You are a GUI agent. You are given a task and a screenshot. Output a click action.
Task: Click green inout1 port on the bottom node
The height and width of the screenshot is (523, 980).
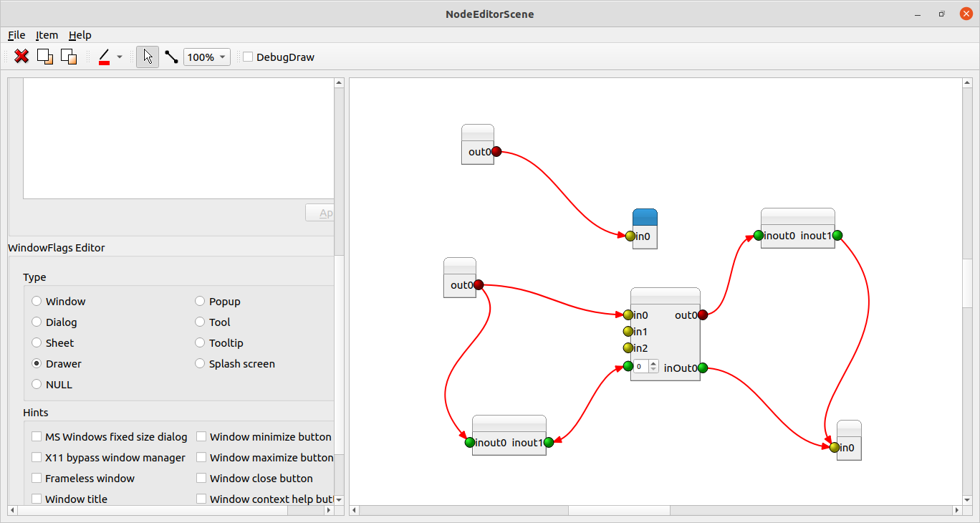pos(549,442)
